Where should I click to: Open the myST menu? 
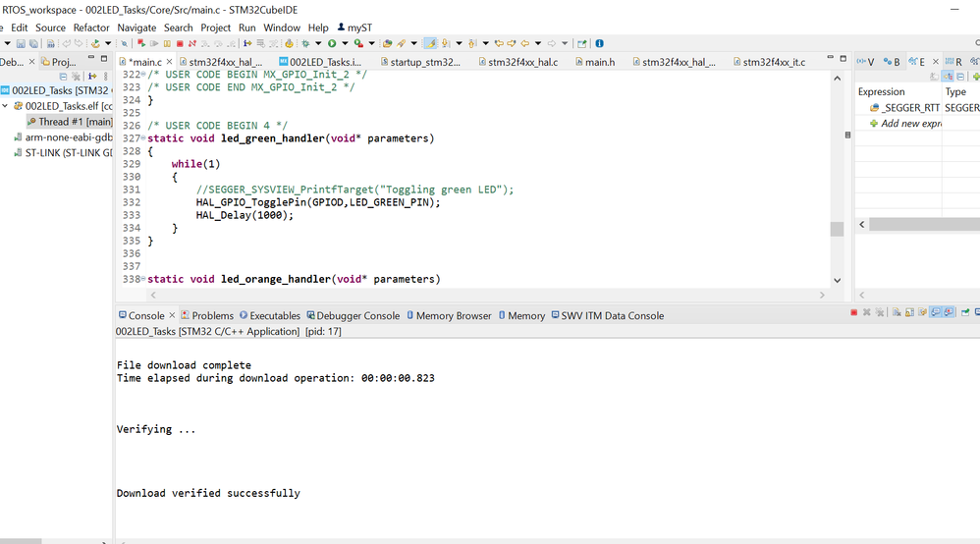coord(355,27)
